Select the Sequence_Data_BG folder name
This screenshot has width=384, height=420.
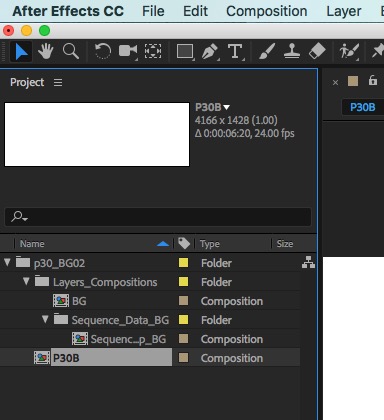pos(120,320)
